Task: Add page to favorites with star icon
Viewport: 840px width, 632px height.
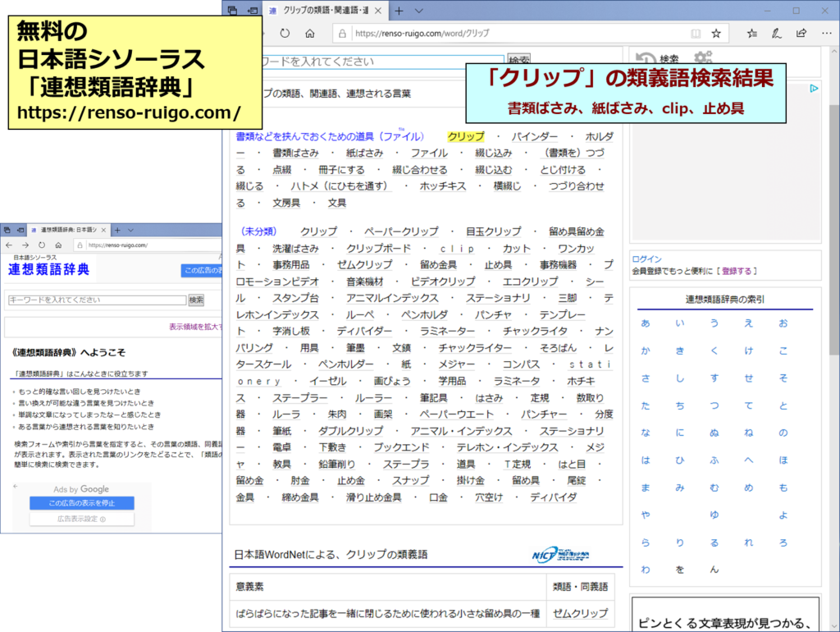Action: tap(715, 34)
